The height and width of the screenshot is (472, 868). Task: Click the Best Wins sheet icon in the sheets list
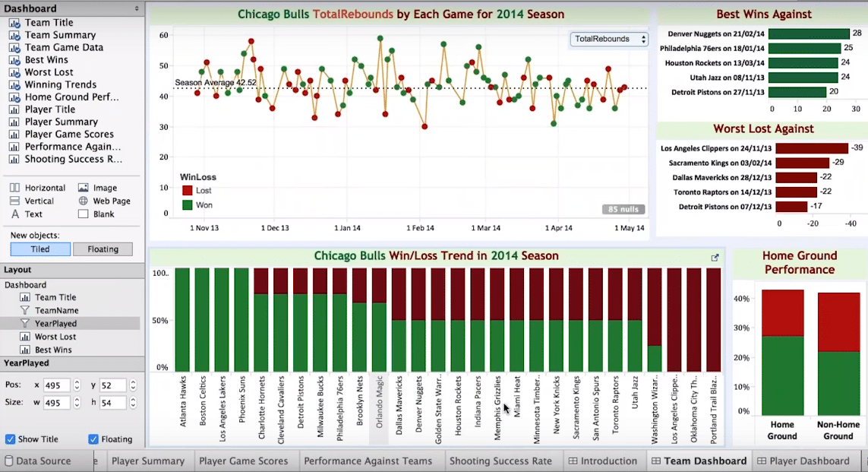15,60
